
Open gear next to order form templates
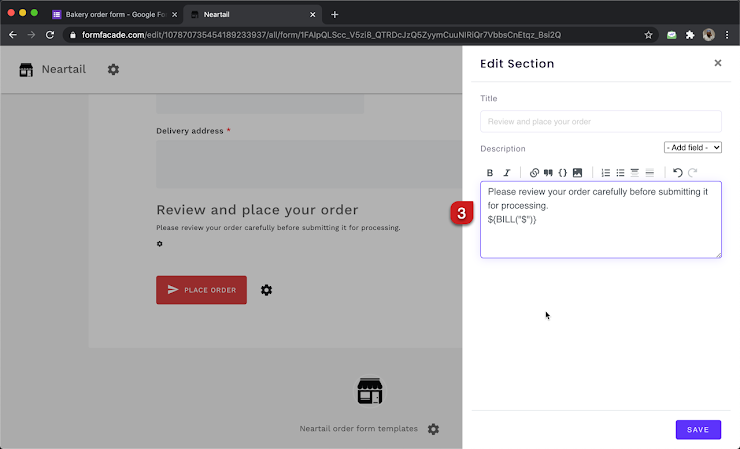tap(433, 429)
